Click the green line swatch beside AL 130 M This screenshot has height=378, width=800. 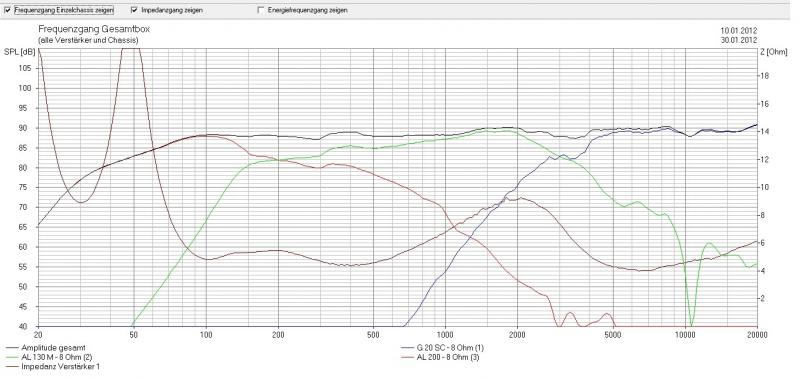click(11, 357)
